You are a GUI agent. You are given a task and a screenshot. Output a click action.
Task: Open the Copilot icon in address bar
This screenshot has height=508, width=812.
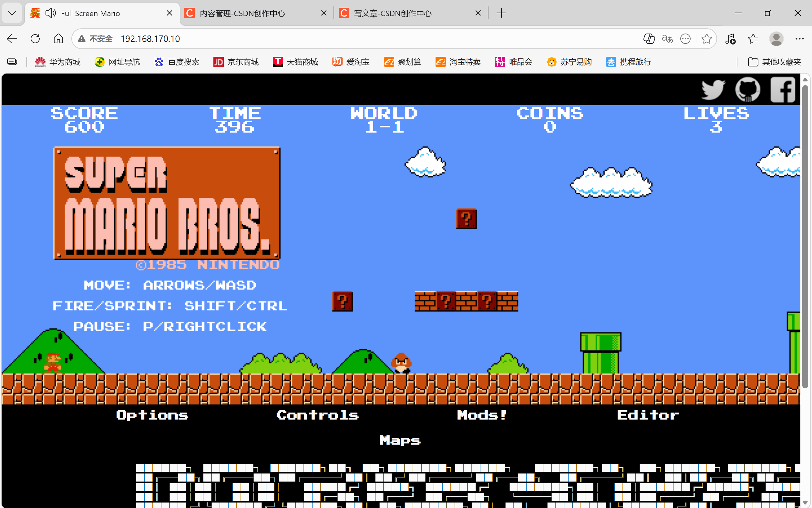click(x=649, y=39)
